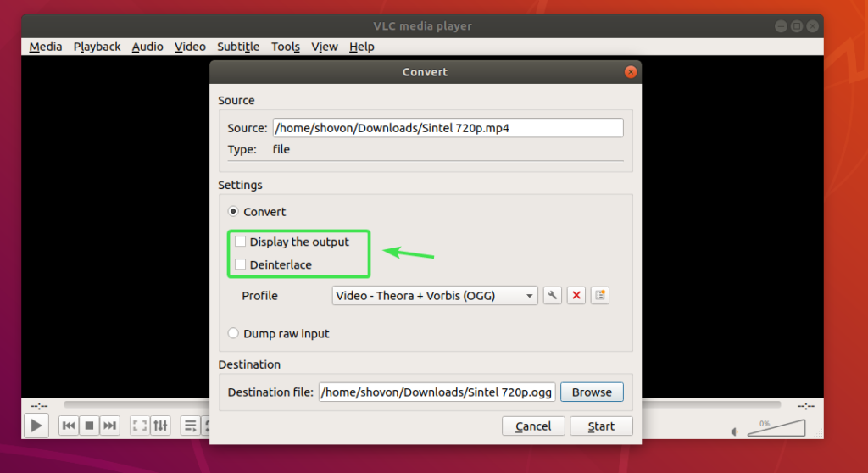This screenshot has width=868, height=473.
Task: Open the extended settings equalizer icon
Action: [x=161, y=426]
